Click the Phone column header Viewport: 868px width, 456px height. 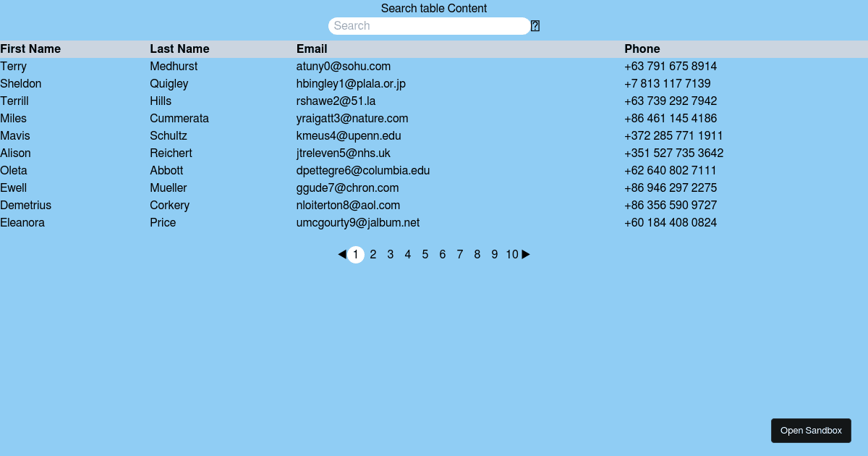[642, 49]
